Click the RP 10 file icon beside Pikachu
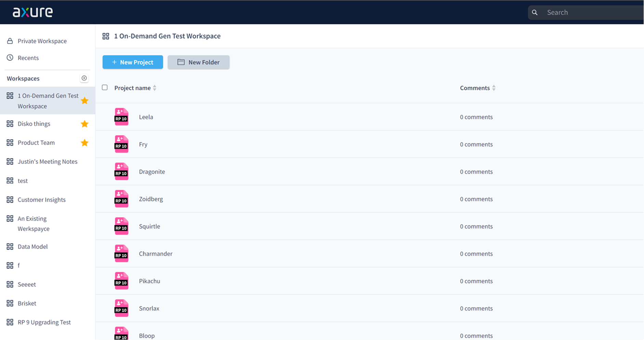 [x=121, y=280]
